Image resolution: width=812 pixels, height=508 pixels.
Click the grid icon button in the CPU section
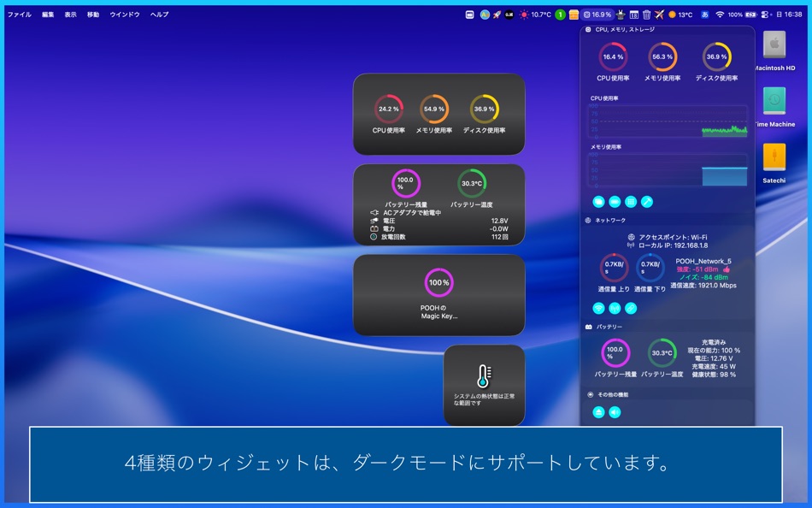(630, 203)
